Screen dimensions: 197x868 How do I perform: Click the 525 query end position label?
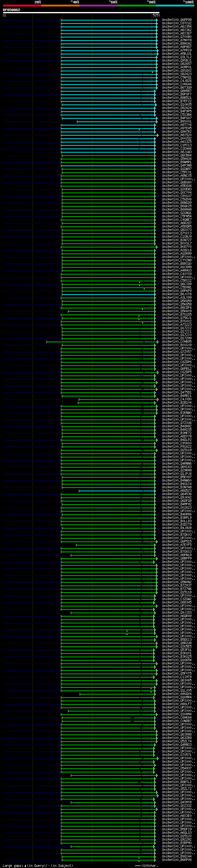155,15
